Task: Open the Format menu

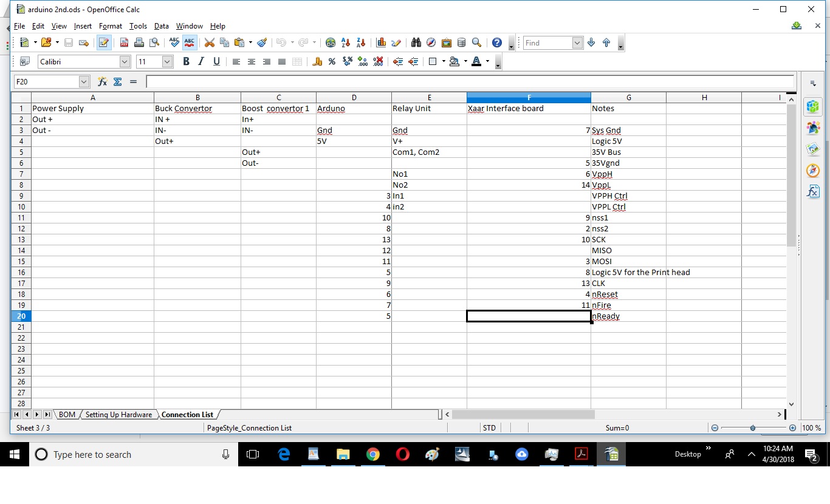Action: click(111, 26)
